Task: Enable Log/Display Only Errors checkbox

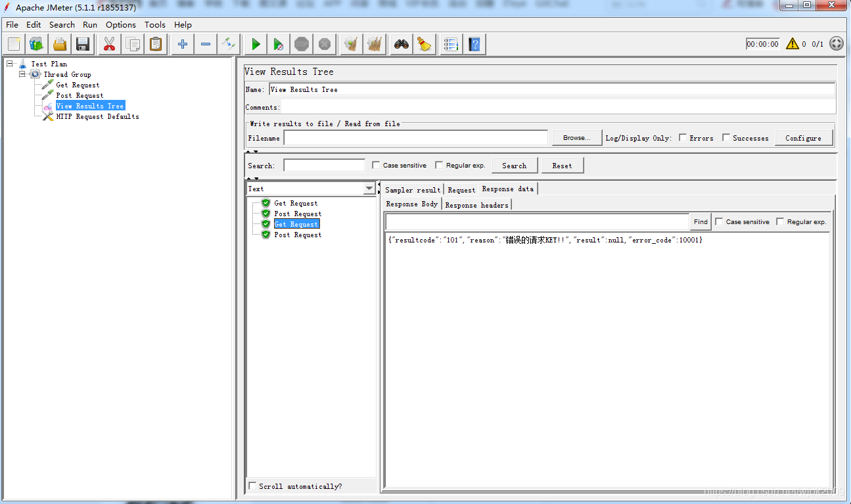Action: tap(683, 138)
